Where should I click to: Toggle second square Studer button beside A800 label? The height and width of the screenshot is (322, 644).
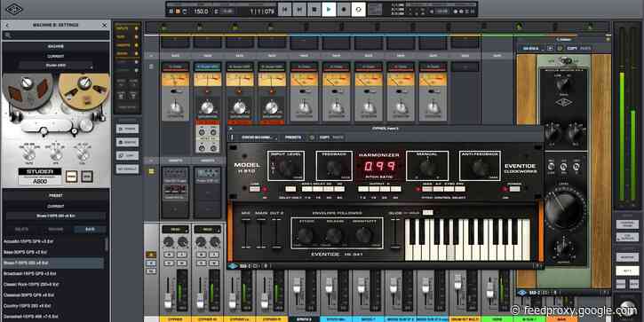pyautogui.click(x=87, y=177)
